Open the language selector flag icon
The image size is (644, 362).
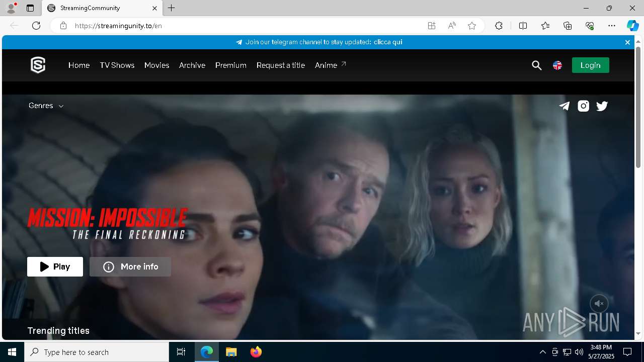[x=557, y=65]
